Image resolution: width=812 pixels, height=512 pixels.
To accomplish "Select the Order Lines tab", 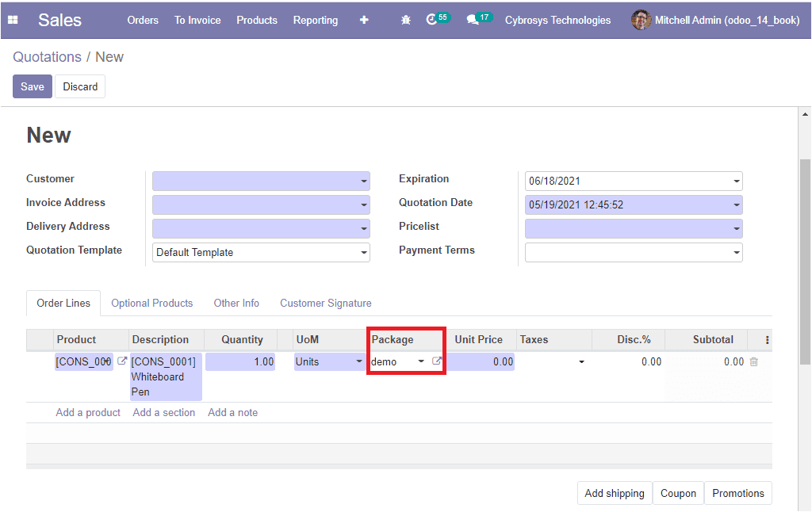I will point(63,303).
